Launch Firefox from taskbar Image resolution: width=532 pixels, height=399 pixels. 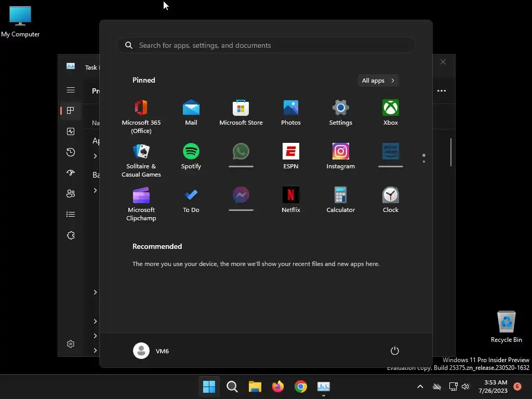click(x=278, y=387)
